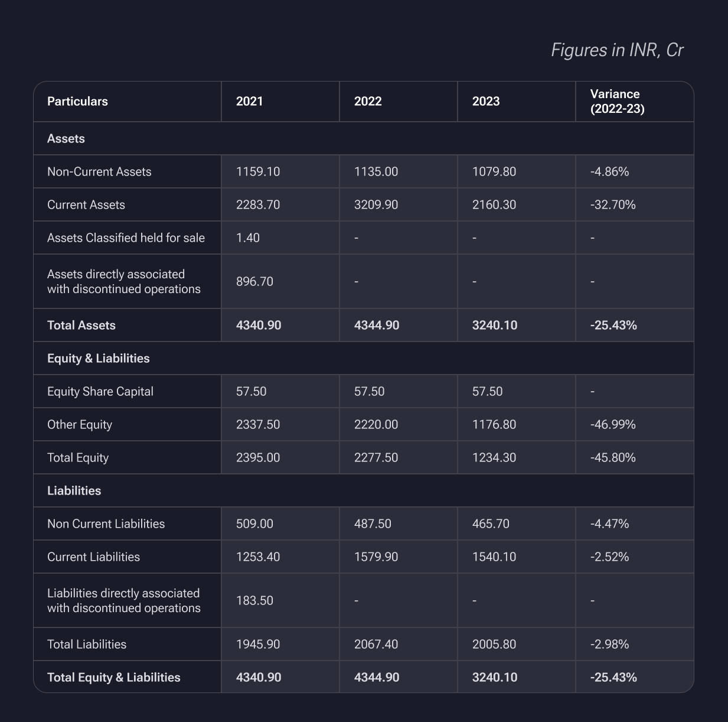The height and width of the screenshot is (722, 728).
Task: Select Total Liabilities 2022 value 2067.40
Action: 376,645
